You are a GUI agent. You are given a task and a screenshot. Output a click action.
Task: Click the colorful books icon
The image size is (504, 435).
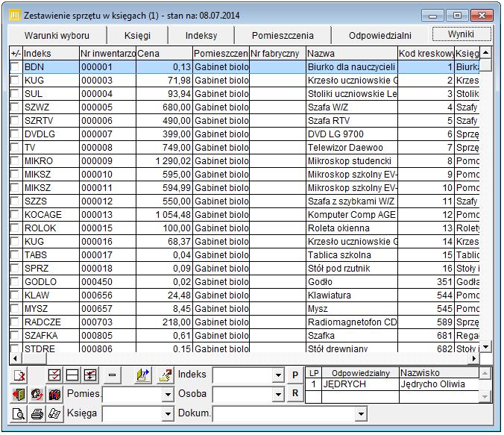(x=55, y=394)
